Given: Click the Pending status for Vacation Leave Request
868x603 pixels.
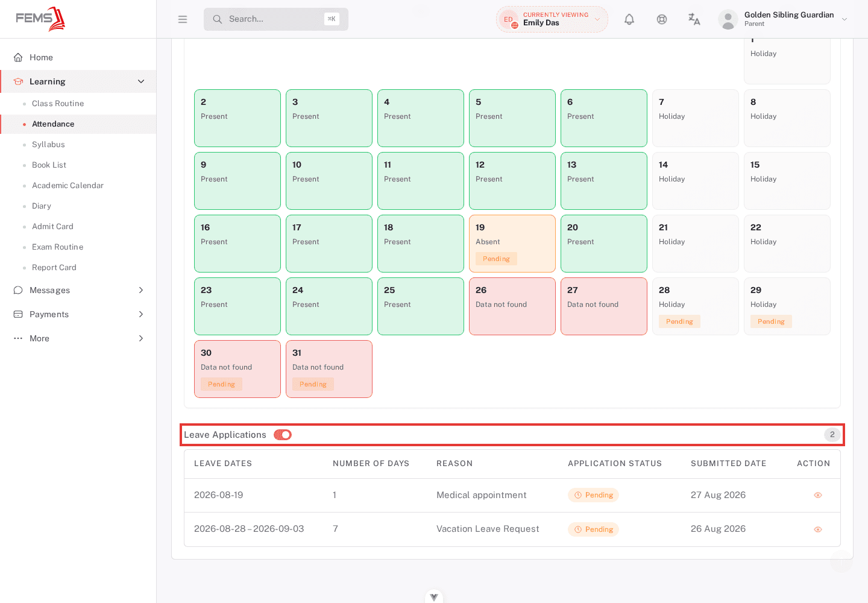Looking at the screenshot, I should (x=593, y=529).
